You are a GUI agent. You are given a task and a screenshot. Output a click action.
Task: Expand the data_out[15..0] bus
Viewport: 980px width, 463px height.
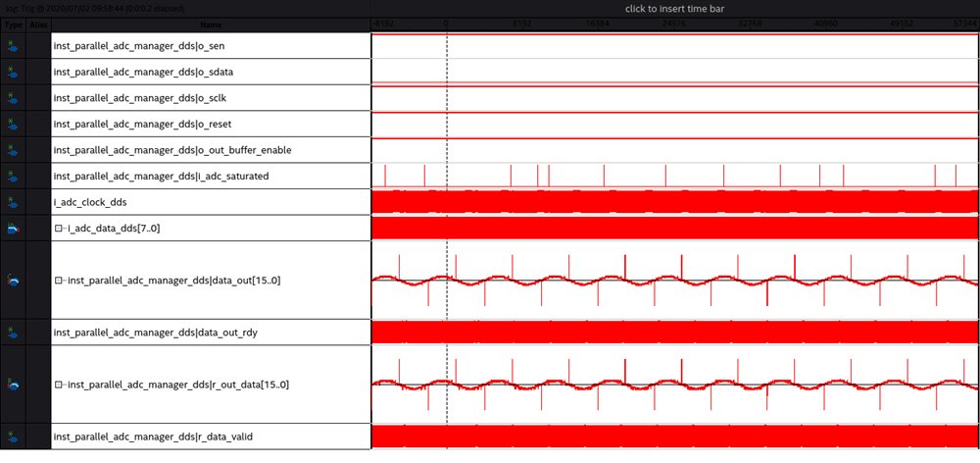coord(59,281)
